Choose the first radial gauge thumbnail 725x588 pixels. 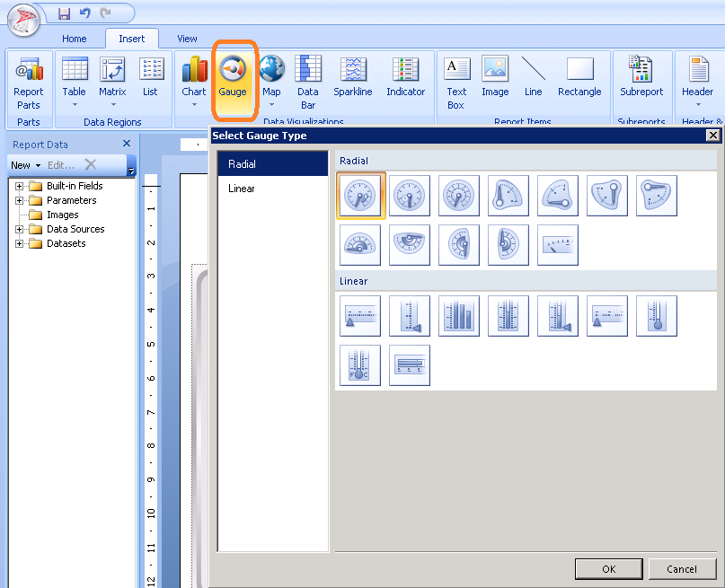(360, 196)
